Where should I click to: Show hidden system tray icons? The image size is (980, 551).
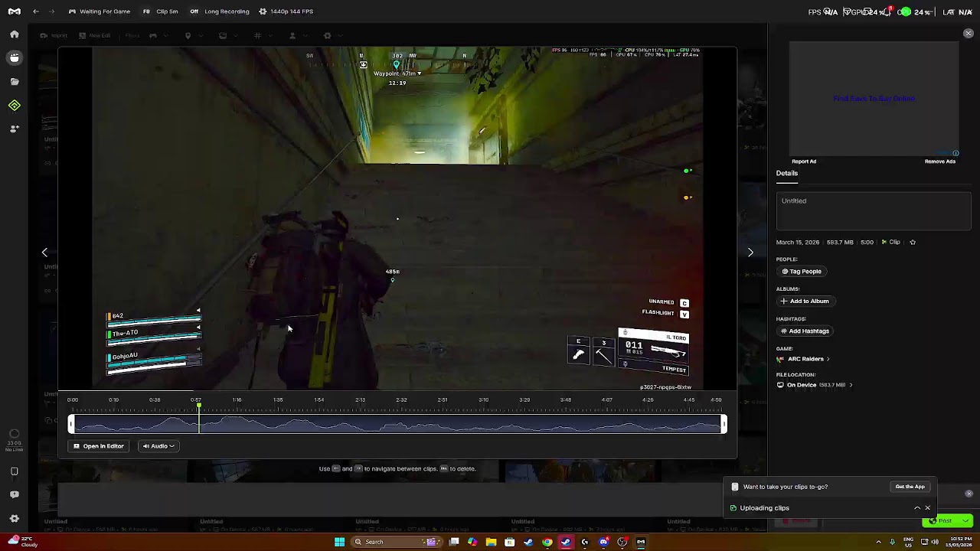(878, 542)
